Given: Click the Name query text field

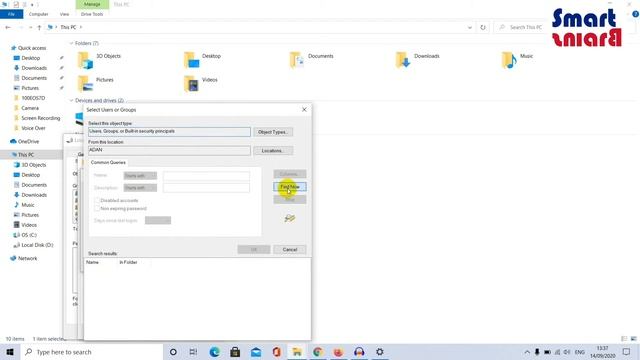Looking at the screenshot, I should pos(207,176).
